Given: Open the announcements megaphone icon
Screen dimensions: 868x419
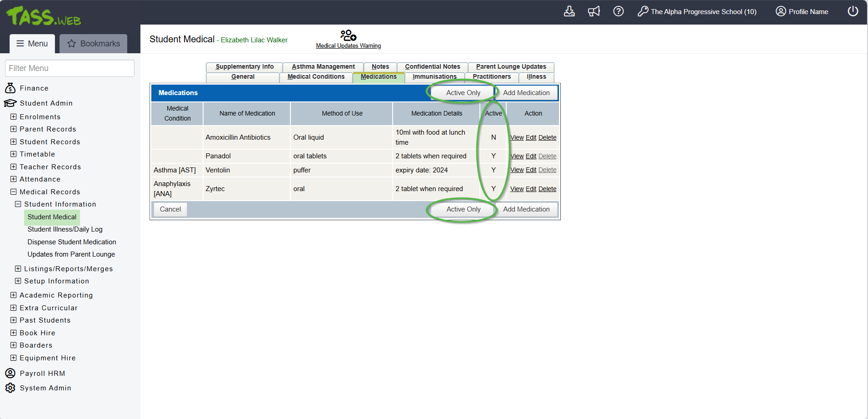Looking at the screenshot, I should pyautogui.click(x=594, y=11).
